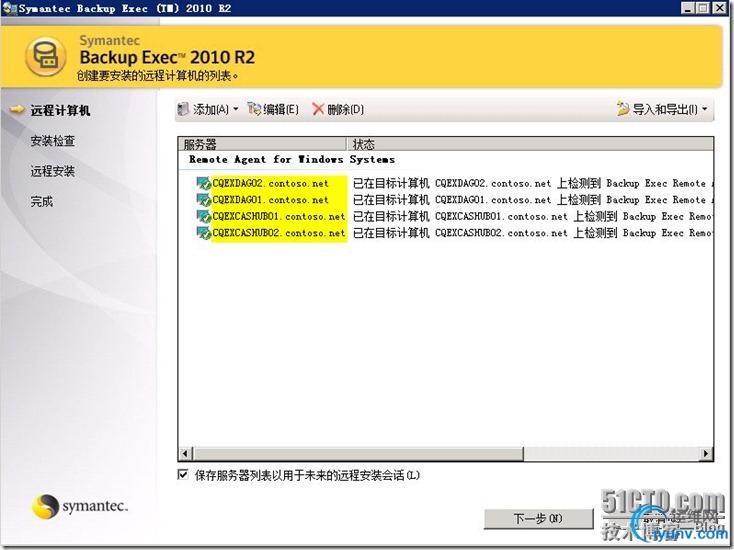Click the 导入和导出 import/export icon

click(623, 109)
